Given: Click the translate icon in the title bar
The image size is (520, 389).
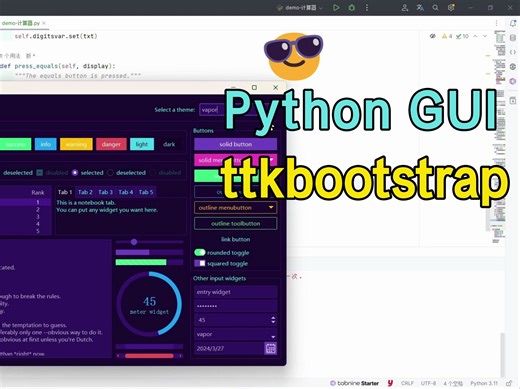Looking at the screenshot, I should [x=420, y=7].
